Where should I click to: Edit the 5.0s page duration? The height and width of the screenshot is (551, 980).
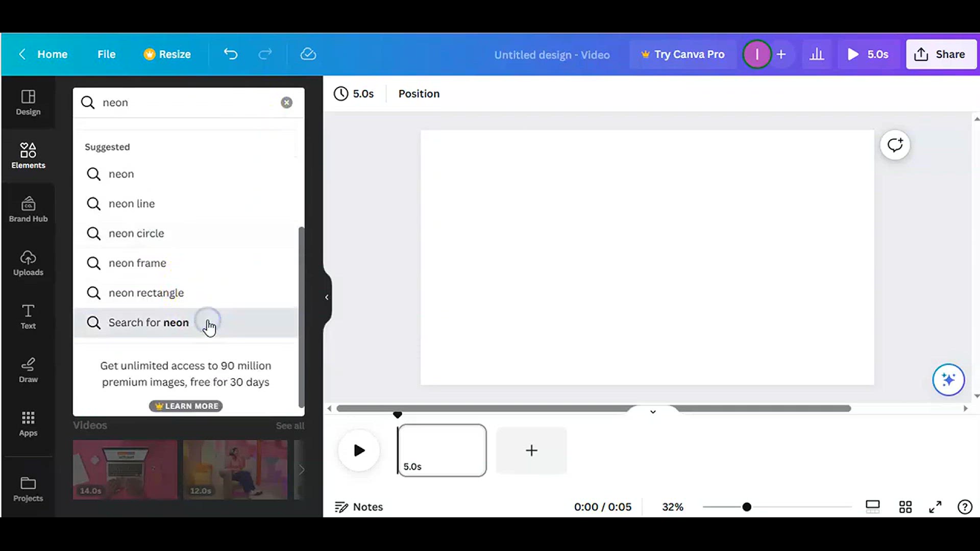(x=354, y=94)
